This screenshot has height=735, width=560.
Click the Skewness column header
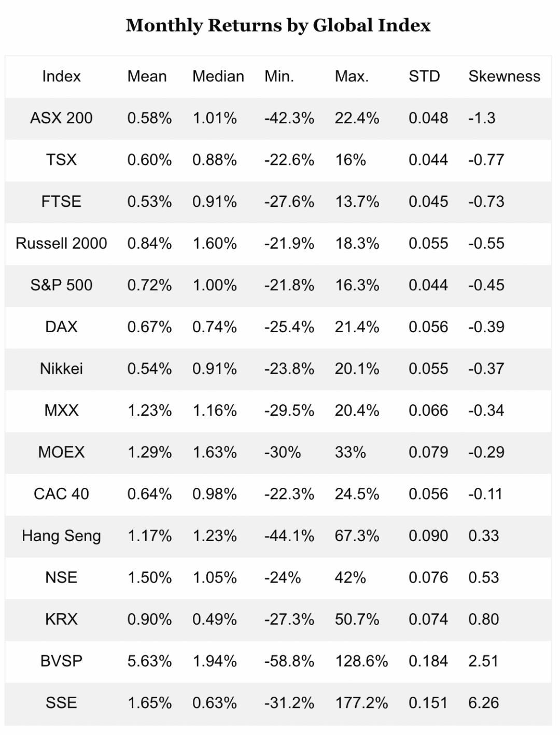[x=504, y=76]
